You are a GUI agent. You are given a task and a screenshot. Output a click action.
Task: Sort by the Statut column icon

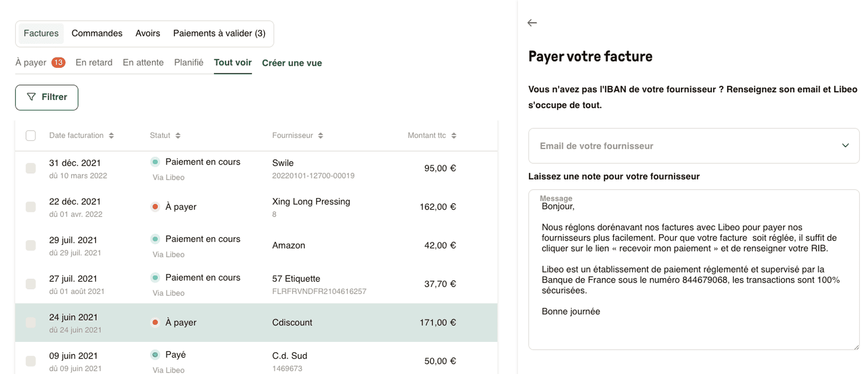[x=178, y=135]
